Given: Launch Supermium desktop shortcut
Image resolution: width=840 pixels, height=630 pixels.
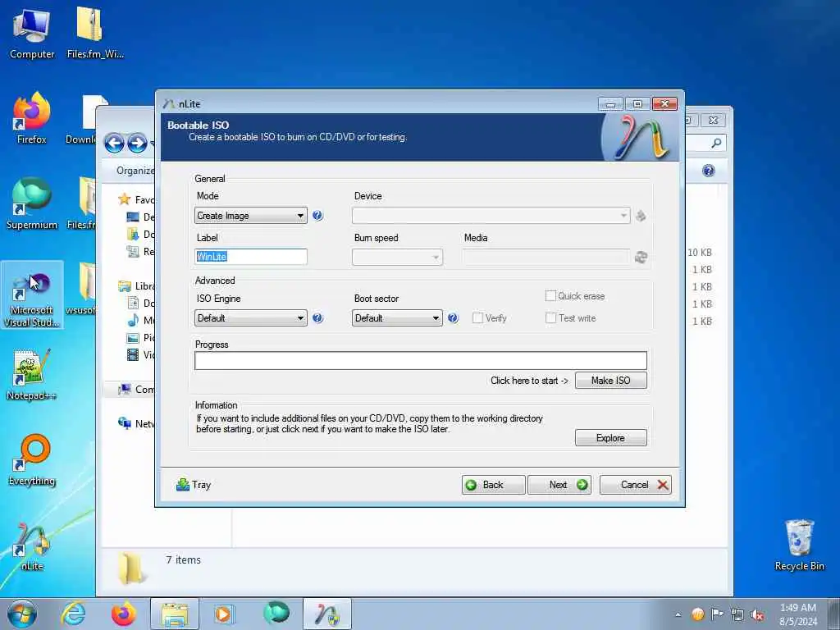Looking at the screenshot, I should point(32,204).
